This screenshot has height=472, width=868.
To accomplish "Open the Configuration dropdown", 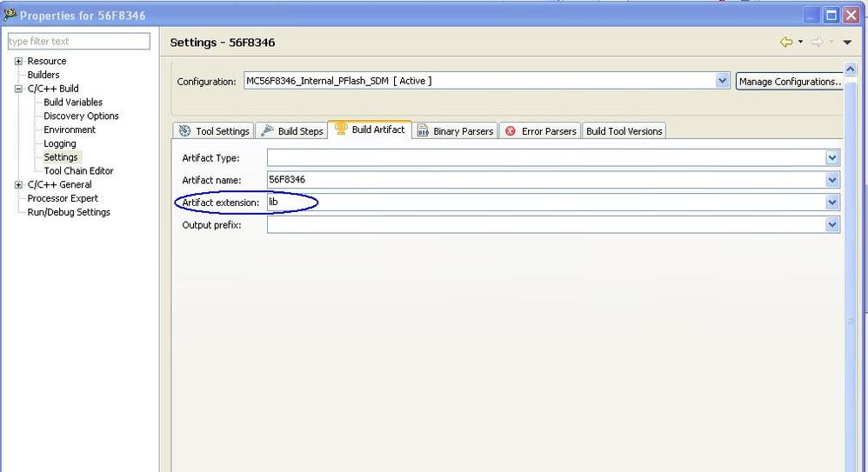I will [x=722, y=81].
